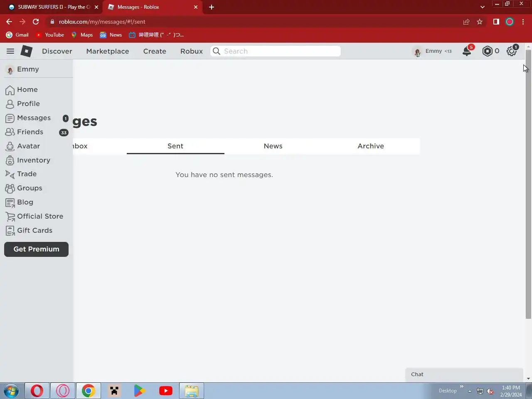
Task: Focus the Roblox search field
Action: click(276, 51)
